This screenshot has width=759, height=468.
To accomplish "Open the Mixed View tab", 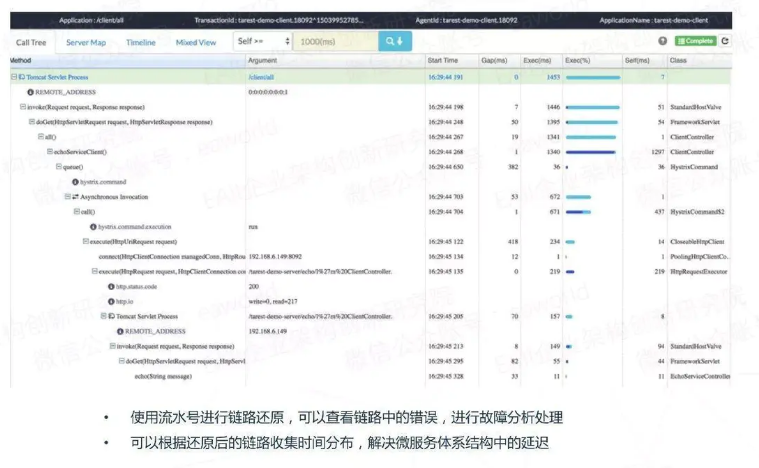I will pos(196,42).
